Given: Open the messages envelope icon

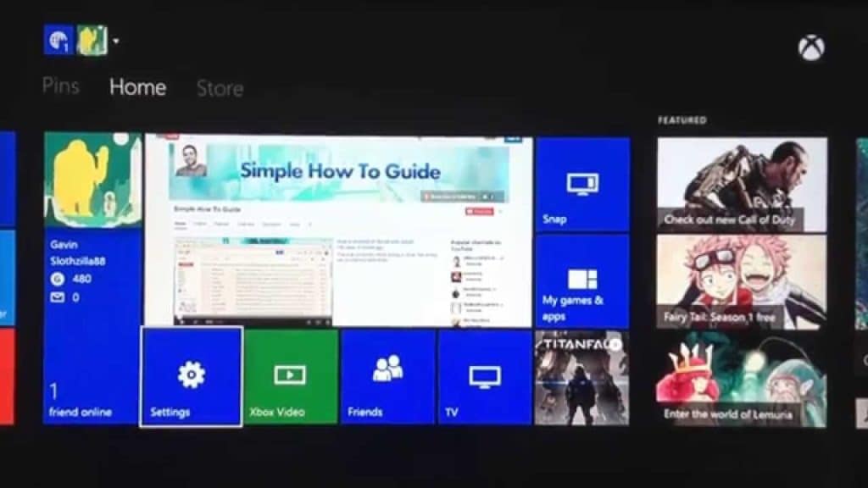Looking at the screenshot, I should click(x=58, y=297).
